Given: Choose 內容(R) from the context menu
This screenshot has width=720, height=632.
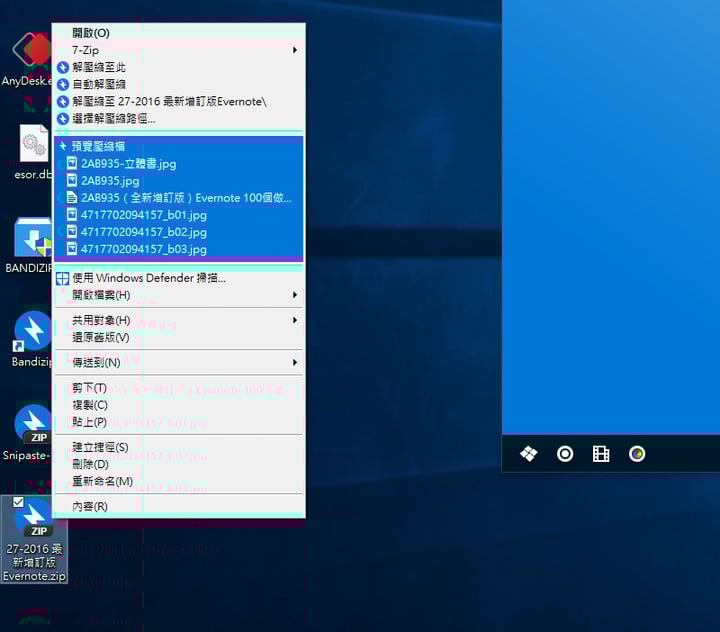Looking at the screenshot, I should [x=179, y=507].
